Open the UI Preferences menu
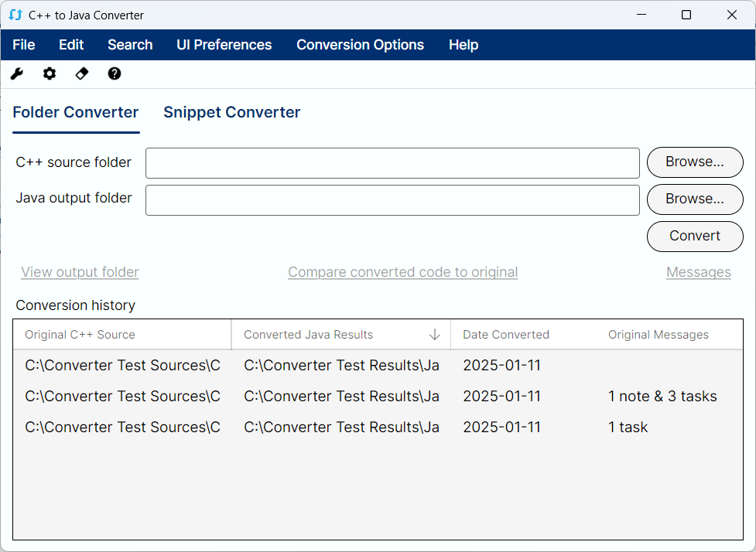The width and height of the screenshot is (756, 552). pyautogui.click(x=224, y=45)
